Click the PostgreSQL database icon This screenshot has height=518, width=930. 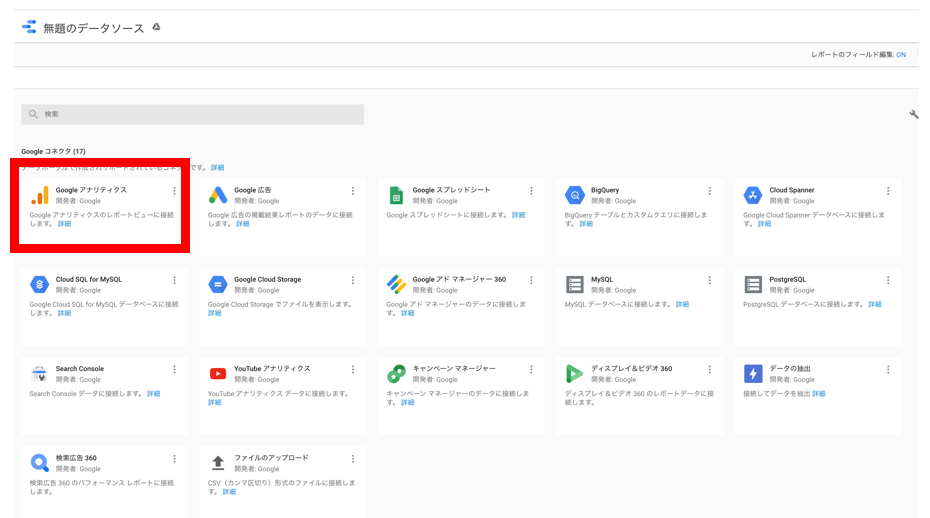[x=753, y=284]
